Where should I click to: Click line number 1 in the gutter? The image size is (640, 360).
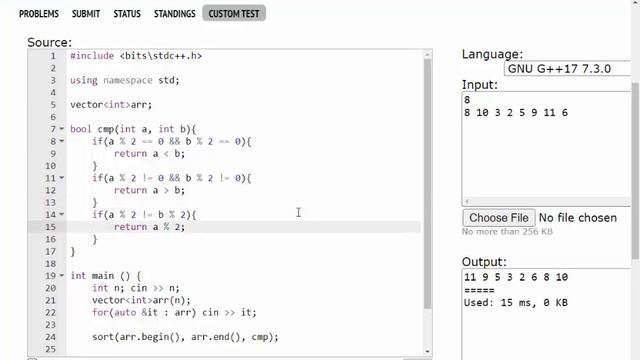click(x=53, y=56)
